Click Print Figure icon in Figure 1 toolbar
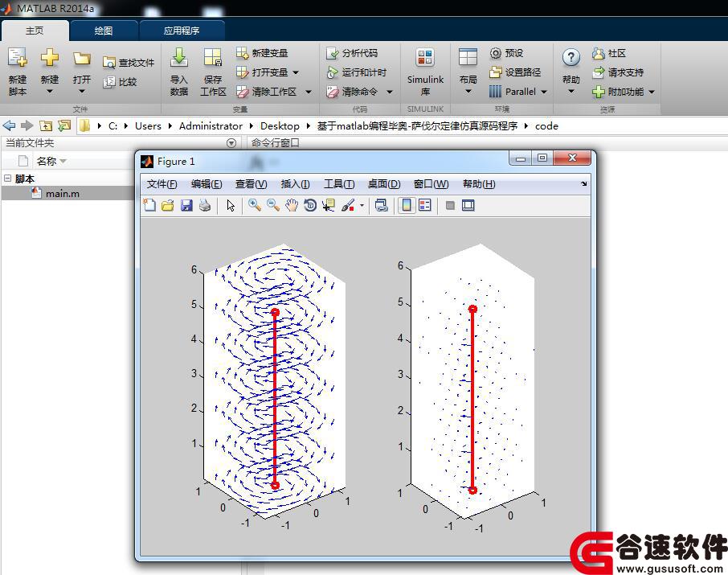This screenshot has width=728, height=575. 205,205
